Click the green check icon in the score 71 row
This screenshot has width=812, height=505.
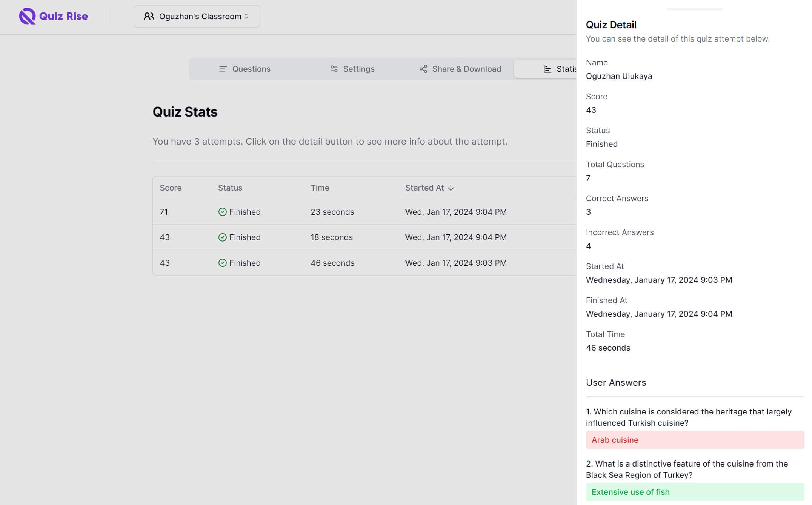tap(223, 212)
